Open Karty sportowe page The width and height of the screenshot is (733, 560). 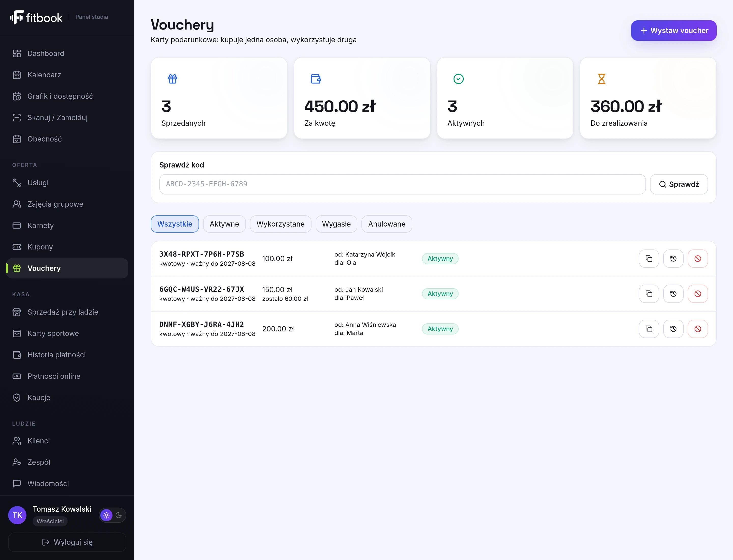coord(67,333)
